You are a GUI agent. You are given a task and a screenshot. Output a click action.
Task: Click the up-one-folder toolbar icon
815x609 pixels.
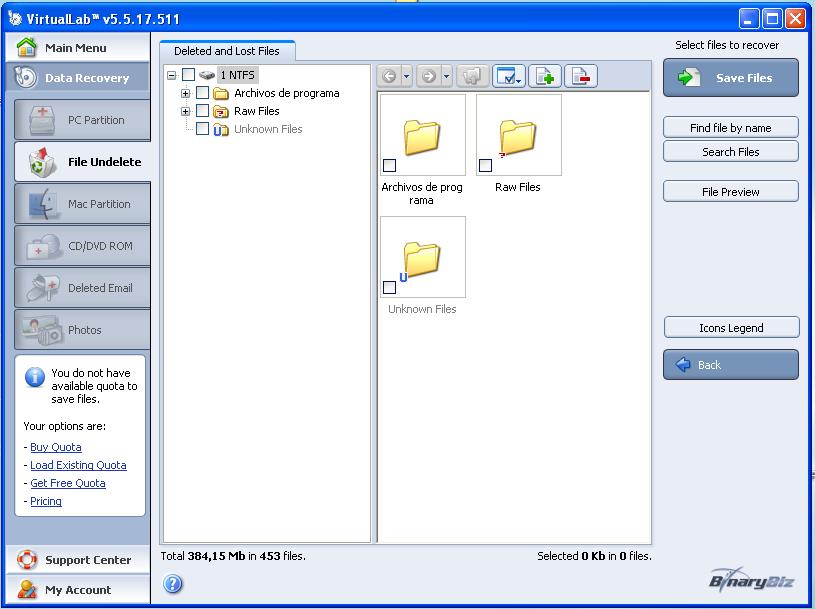tap(472, 76)
